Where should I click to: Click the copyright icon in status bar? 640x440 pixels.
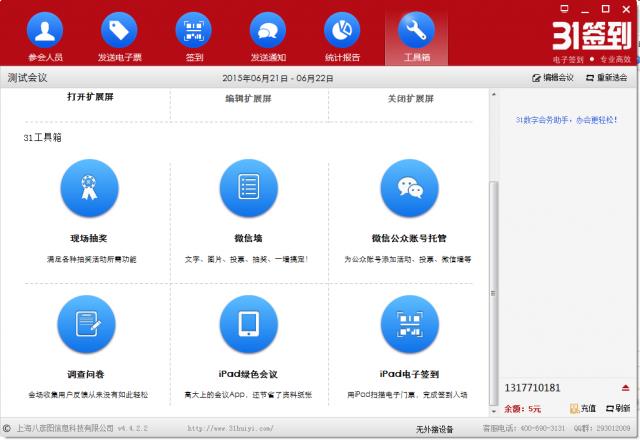[7, 429]
